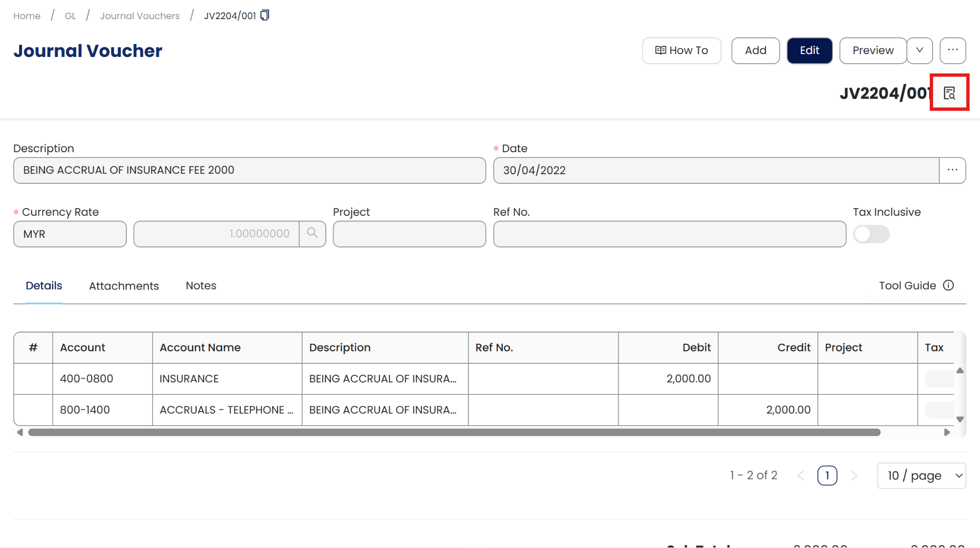The image size is (980, 548).
Task: Copy voucher number icon in breadcrumb
Action: 265,15
